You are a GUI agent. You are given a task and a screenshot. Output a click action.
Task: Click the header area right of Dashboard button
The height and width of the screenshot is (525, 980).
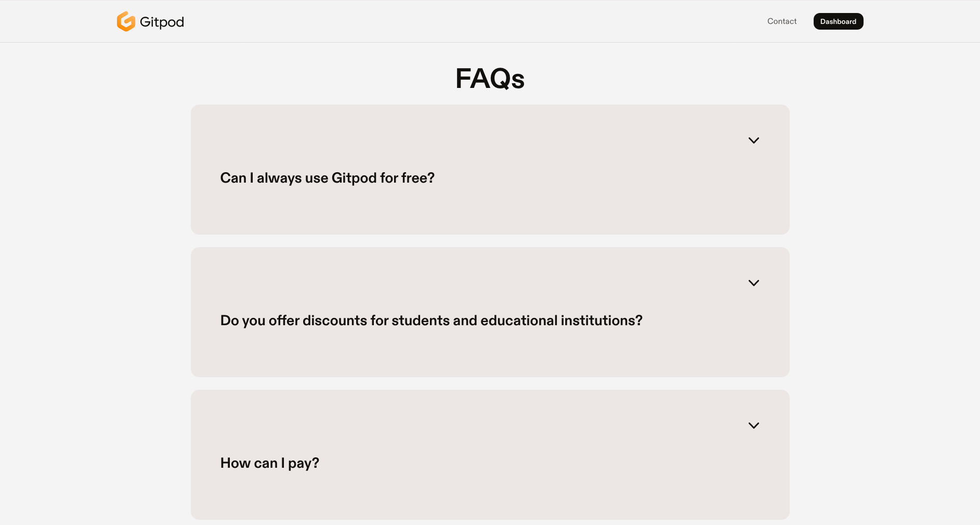(920, 21)
